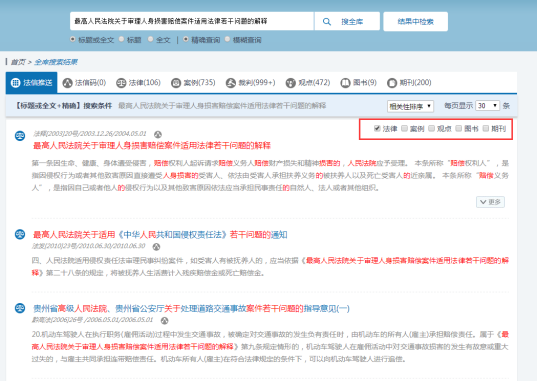The width and height of the screenshot is (538, 381).
Task: Click the 法律 scales tab icon
Action: tap(121, 83)
